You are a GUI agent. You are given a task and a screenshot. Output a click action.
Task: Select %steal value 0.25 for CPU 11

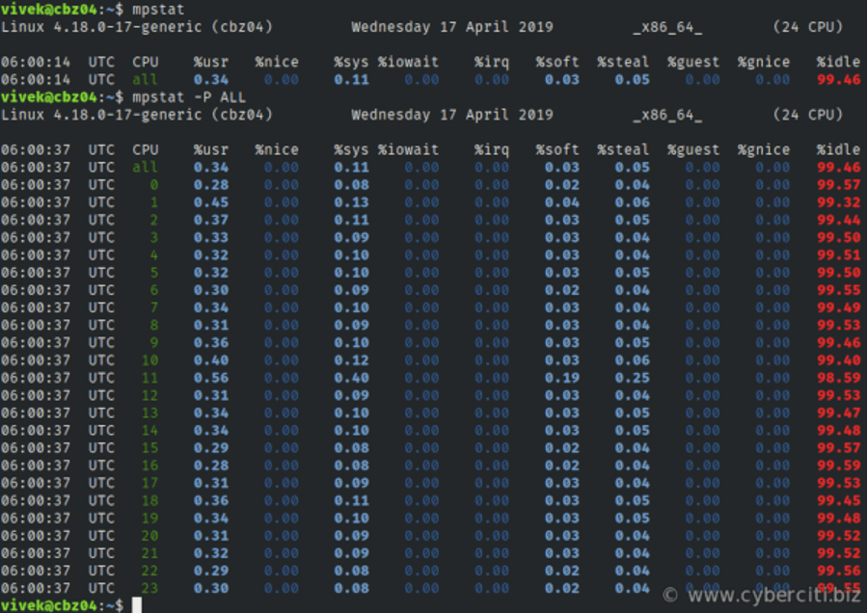click(632, 378)
